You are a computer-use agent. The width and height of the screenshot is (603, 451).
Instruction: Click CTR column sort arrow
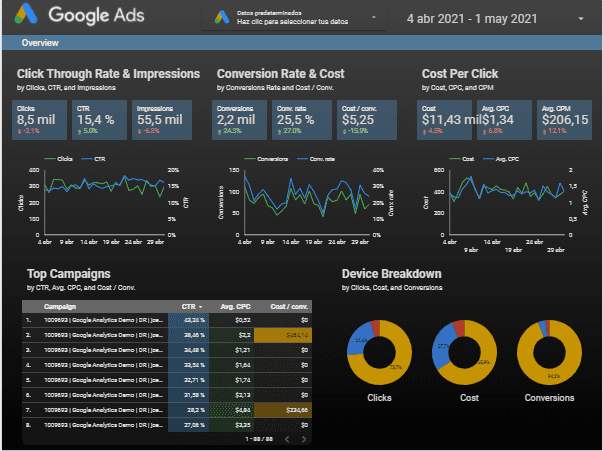click(202, 307)
